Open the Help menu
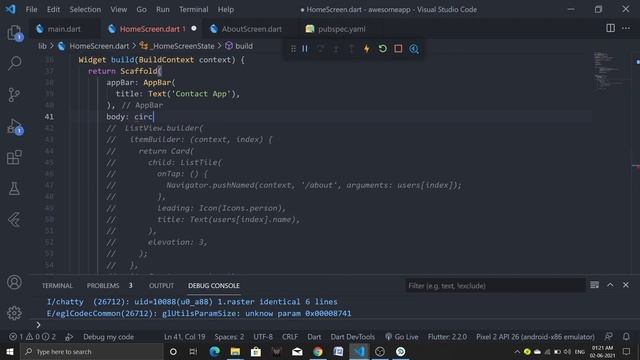 pos(225,9)
